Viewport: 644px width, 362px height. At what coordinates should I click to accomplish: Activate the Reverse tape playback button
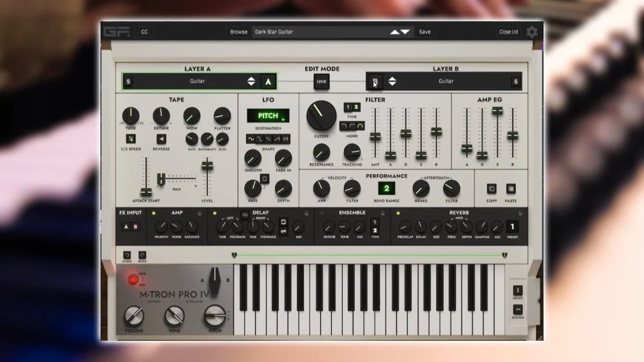point(162,139)
